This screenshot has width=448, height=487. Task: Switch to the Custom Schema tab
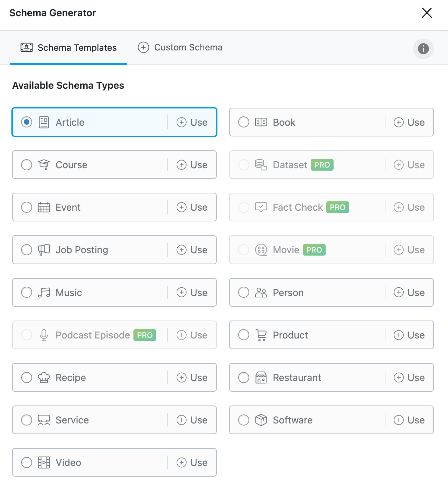pos(180,47)
